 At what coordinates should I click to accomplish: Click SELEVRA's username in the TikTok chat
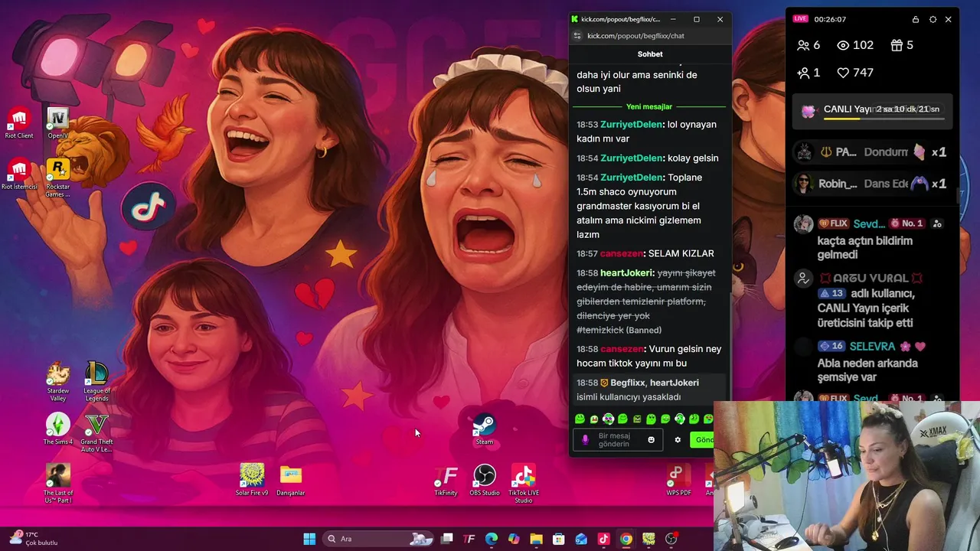(872, 346)
